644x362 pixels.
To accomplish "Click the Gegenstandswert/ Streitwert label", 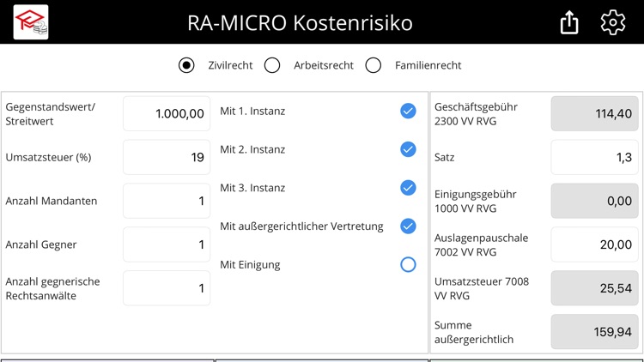I will [50, 114].
